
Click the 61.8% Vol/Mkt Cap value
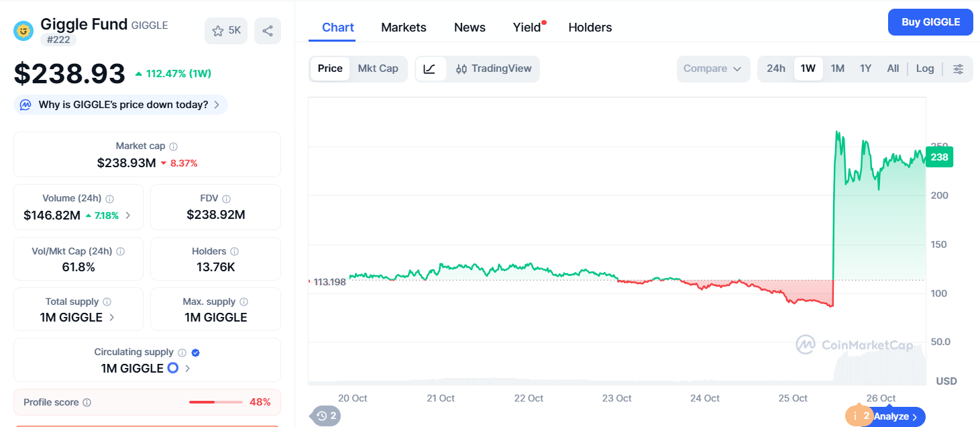pyautogui.click(x=78, y=267)
